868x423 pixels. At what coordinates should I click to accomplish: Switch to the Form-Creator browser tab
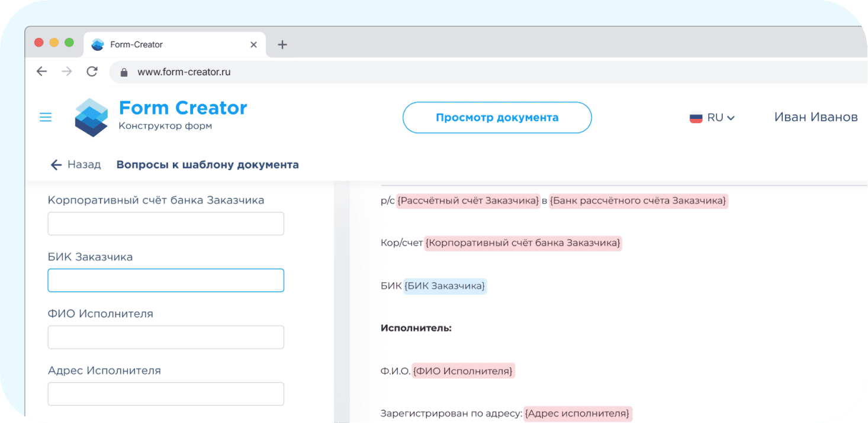tap(166, 44)
